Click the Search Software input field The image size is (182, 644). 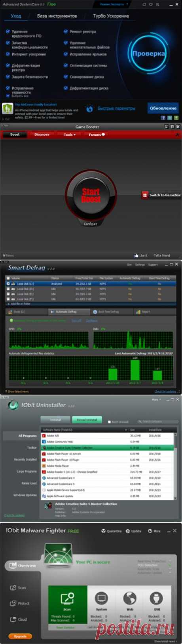point(157,422)
